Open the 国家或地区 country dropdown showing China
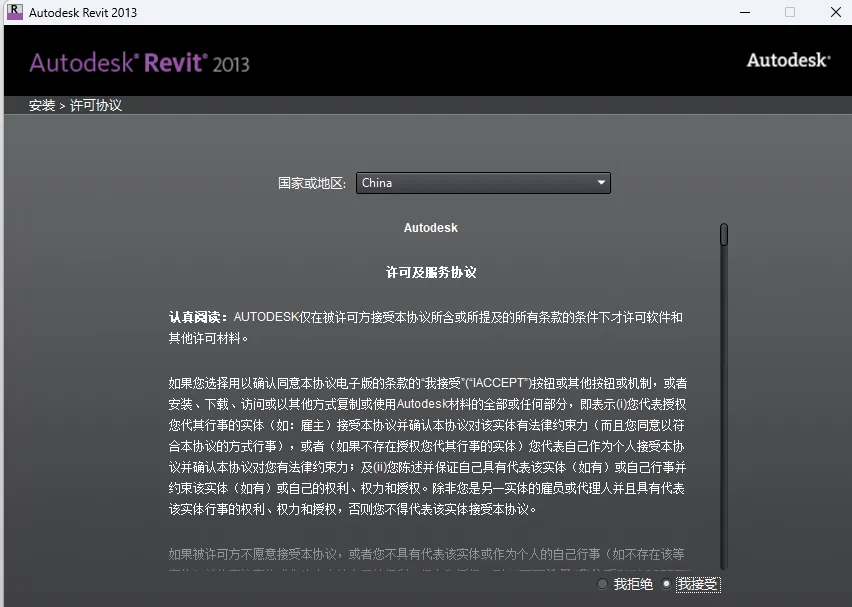This screenshot has width=852, height=607. pyautogui.click(x=483, y=183)
